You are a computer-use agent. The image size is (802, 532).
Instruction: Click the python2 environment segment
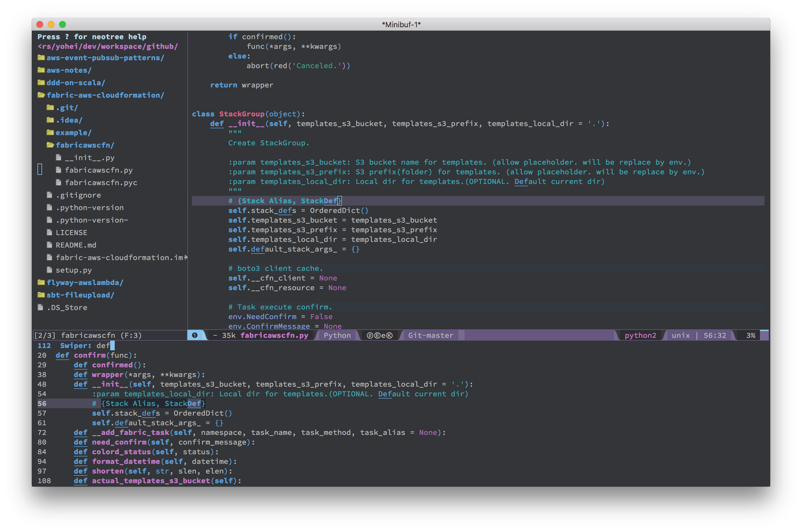coord(640,336)
